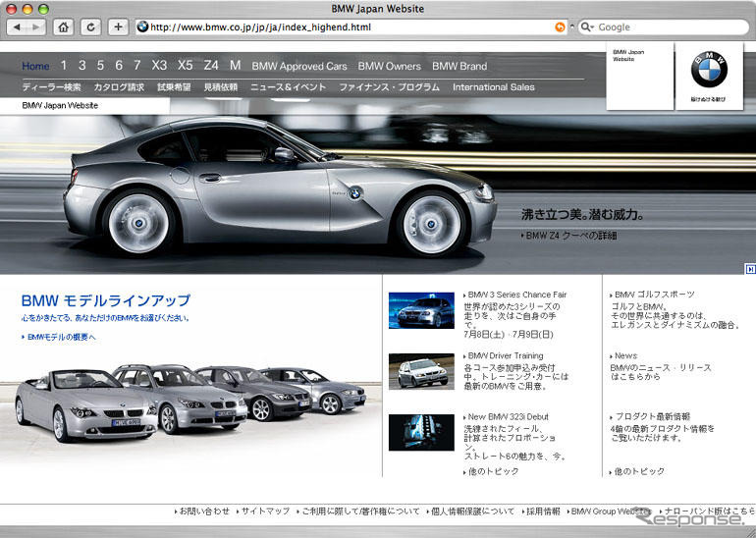Click the Driver Training thumbnail image

click(421, 371)
